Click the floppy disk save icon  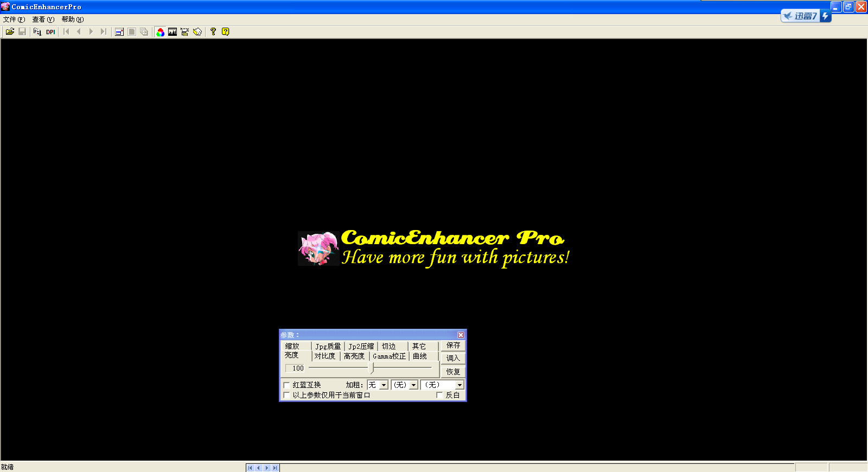(22, 32)
